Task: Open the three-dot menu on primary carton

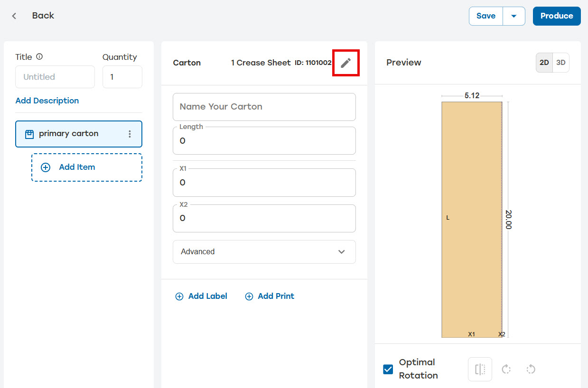Action: coord(130,134)
